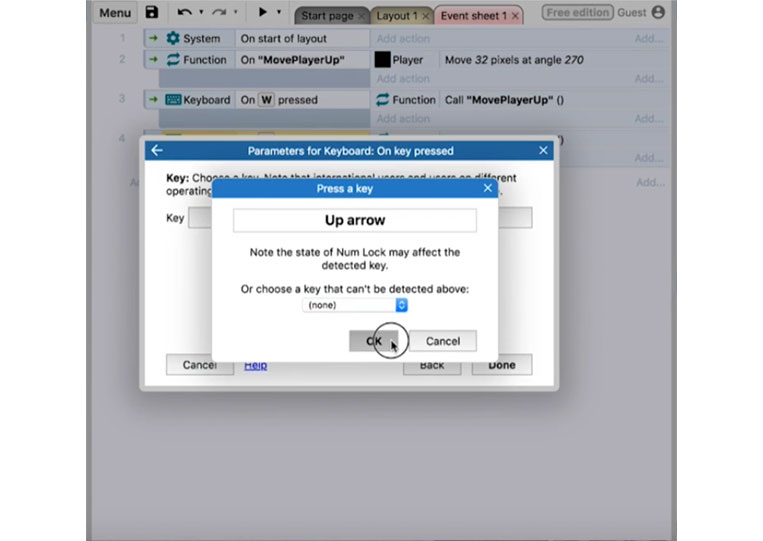763x541 pixels.
Task: Select the Function icon in event 2 condition
Action: coord(173,60)
